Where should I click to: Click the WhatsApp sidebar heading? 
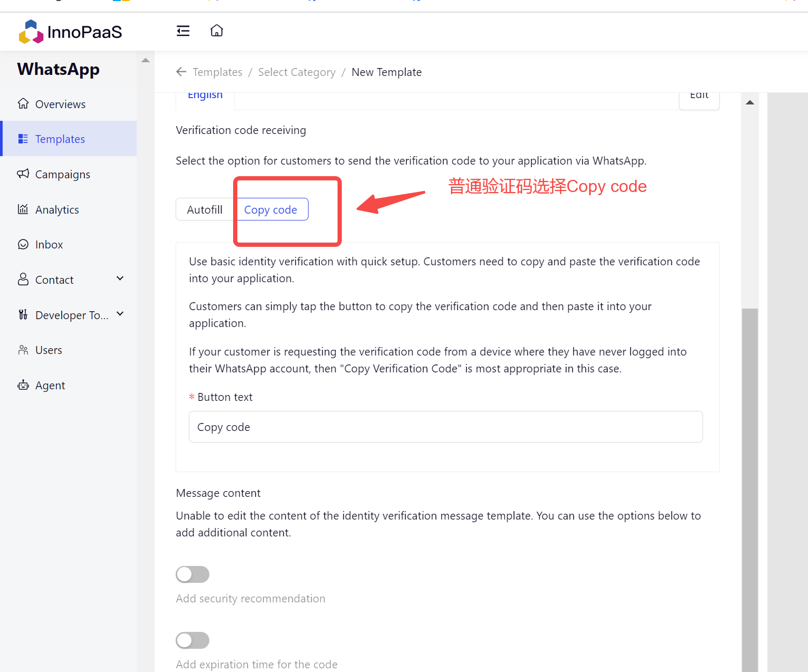(58, 69)
